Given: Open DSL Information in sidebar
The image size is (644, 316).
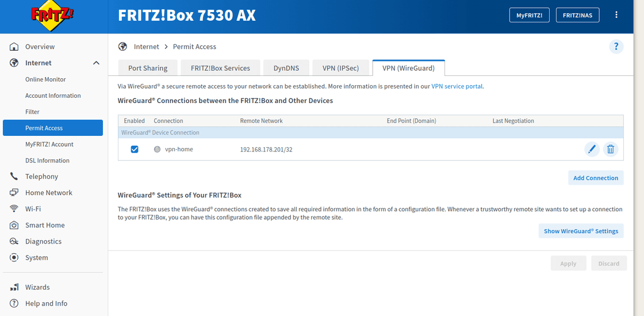Looking at the screenshot, I should 47,160.
